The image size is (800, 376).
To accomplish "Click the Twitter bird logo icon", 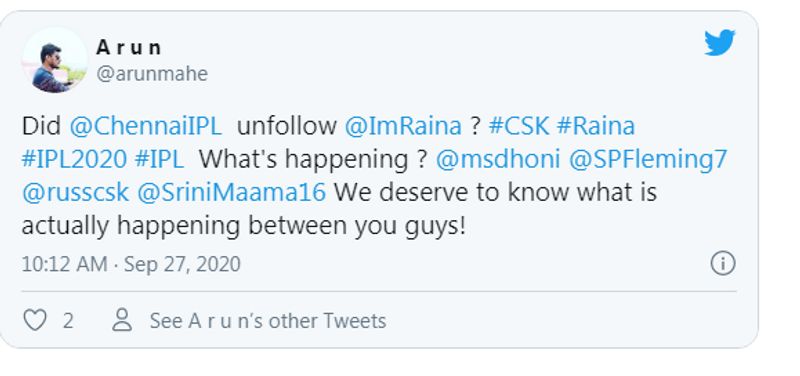I will click(719, 43).
